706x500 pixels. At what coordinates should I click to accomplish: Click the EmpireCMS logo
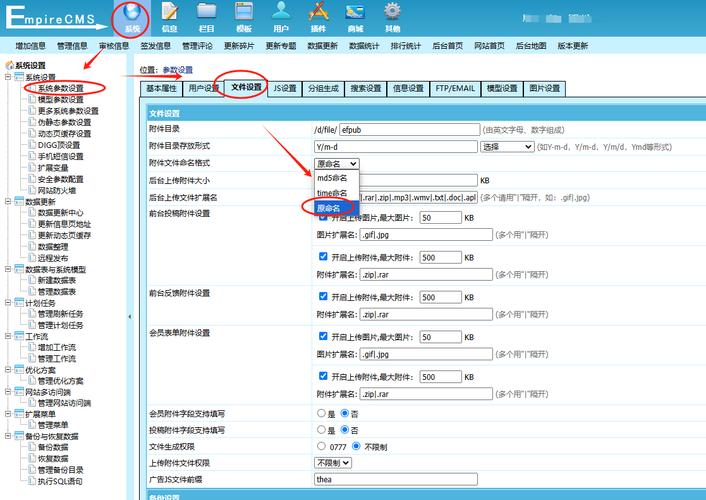(54, 18)
